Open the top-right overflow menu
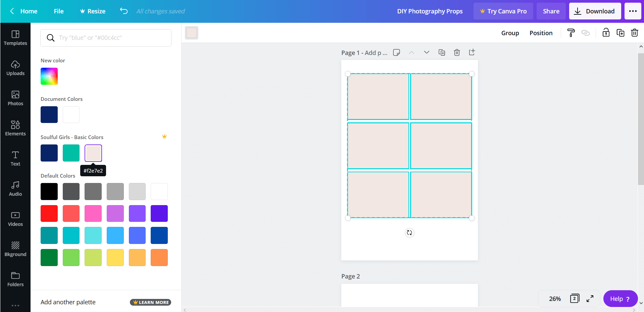This screenshot has width=644, height=312. [x=633, y=11]
